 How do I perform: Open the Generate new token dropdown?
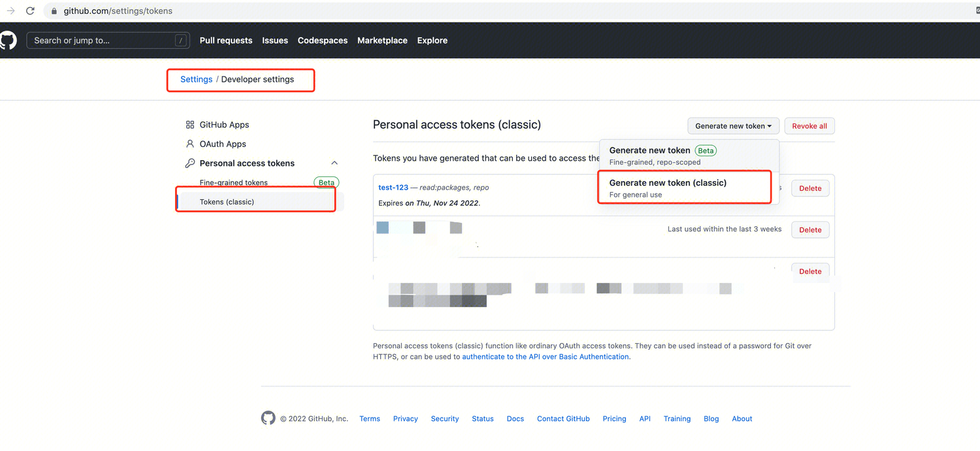(x=732, y=126)
